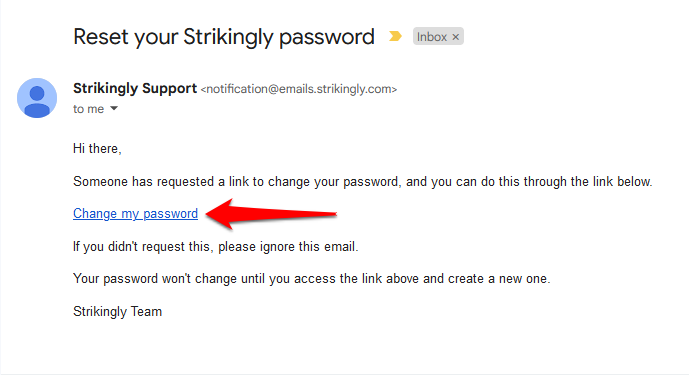Click the 'Strikingly Team' signature
This screenshot has height=375, width=689.
click(x=117, y=312)
